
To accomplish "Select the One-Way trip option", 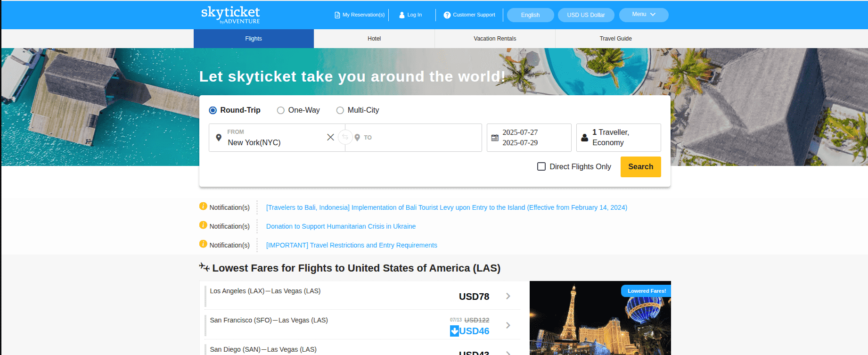I will pos(281,110).
